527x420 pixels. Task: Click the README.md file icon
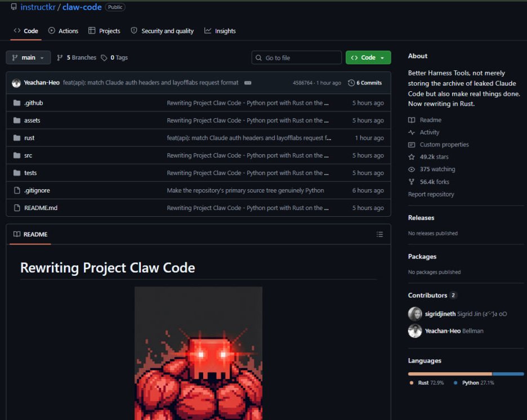(17, 207)
